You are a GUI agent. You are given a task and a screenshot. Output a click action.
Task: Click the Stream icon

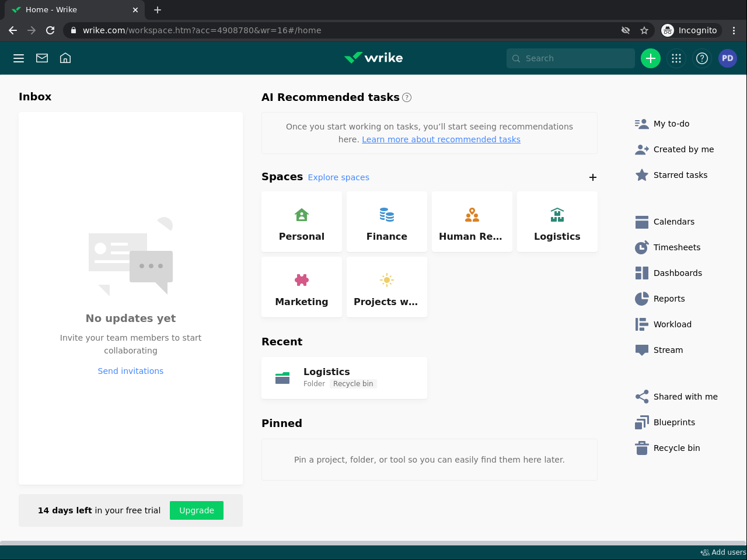coord(642,350)
